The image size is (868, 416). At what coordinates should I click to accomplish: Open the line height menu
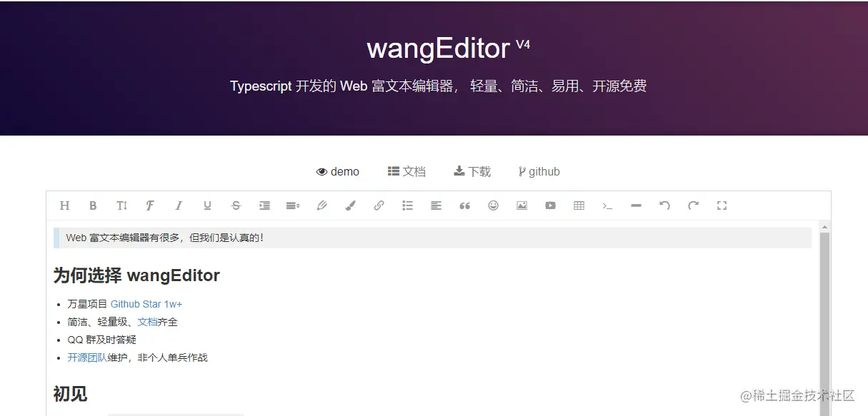pyautogui.click(x=293, y=206)
